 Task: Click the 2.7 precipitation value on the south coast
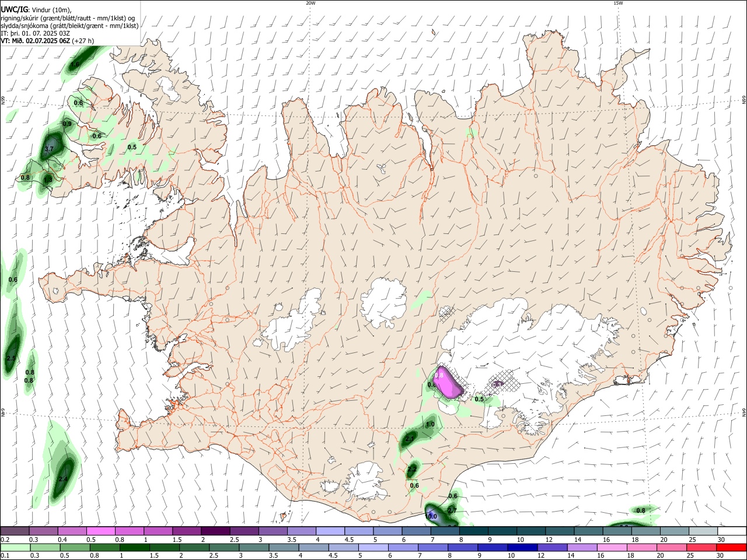coord(452,510)
